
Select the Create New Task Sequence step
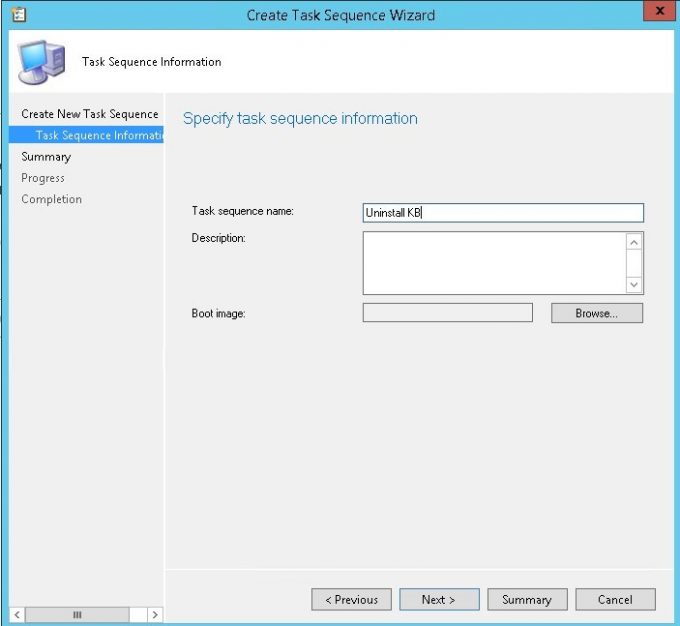90,114
